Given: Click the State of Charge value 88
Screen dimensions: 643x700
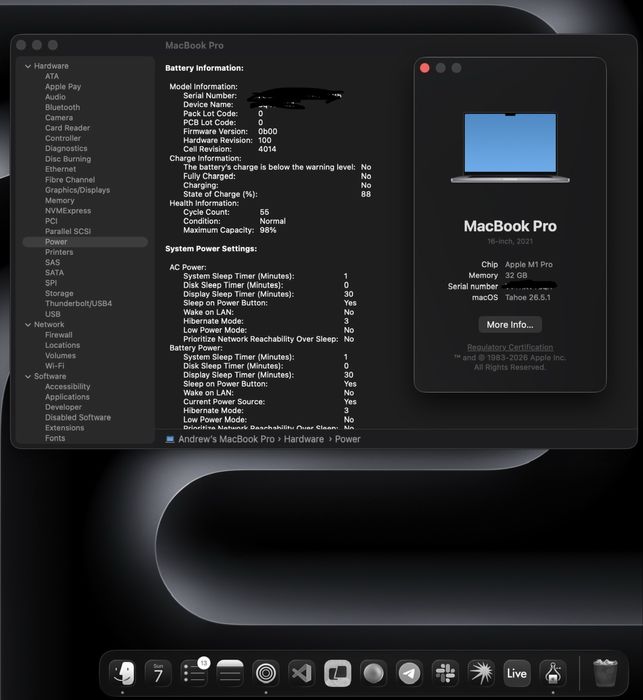Looking at the screenshot, I should point(366,194).
